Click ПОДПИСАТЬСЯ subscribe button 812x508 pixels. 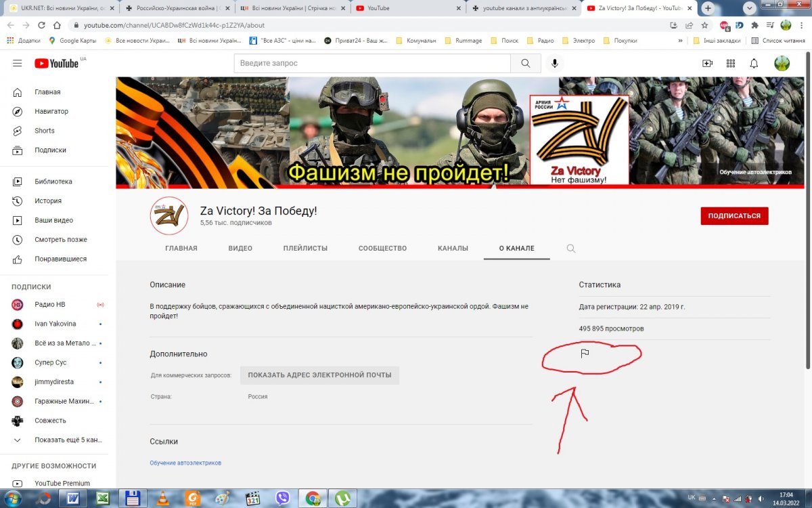(734, 216)
